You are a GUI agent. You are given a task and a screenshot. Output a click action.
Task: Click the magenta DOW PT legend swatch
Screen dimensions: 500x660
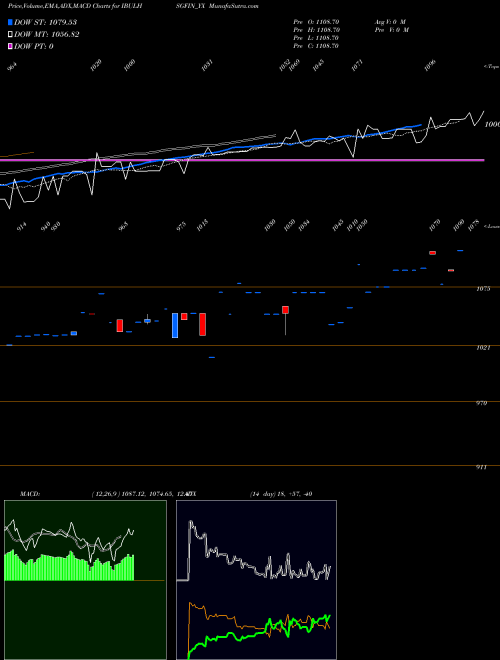pos(10,46)
